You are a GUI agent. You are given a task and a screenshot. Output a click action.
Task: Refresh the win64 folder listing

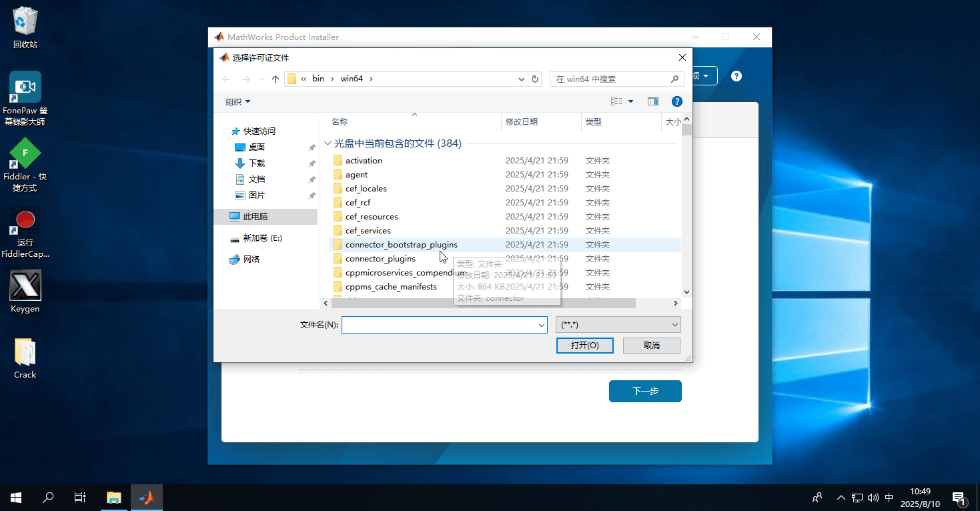pyautogui.click(x=534, y=79)
